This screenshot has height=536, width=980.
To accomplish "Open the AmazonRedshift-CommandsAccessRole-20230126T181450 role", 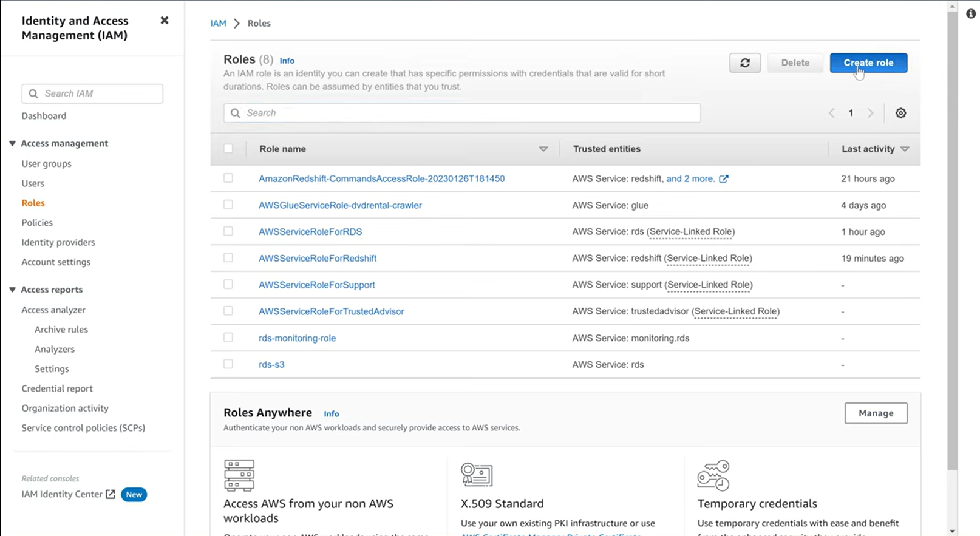I will click(x=381, y=178).
